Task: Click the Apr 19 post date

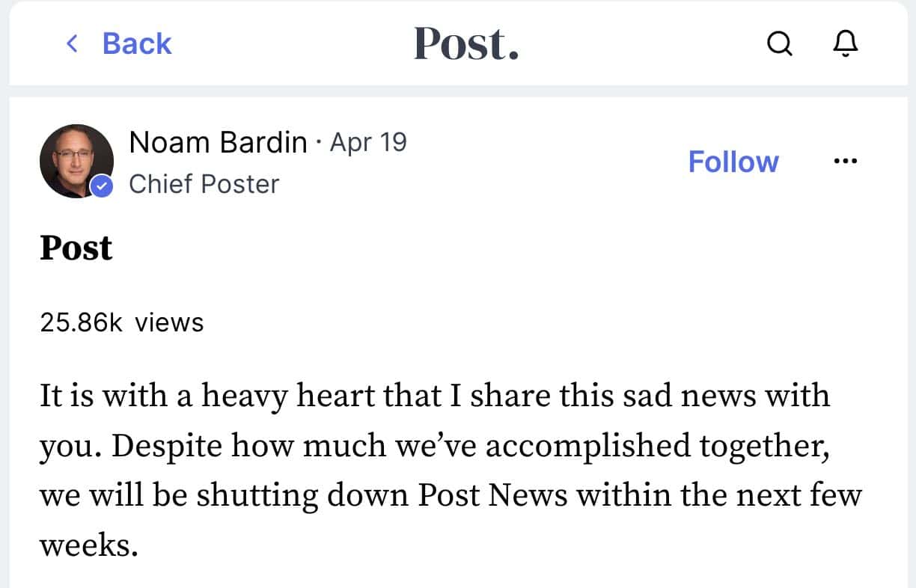Action: 368,141
